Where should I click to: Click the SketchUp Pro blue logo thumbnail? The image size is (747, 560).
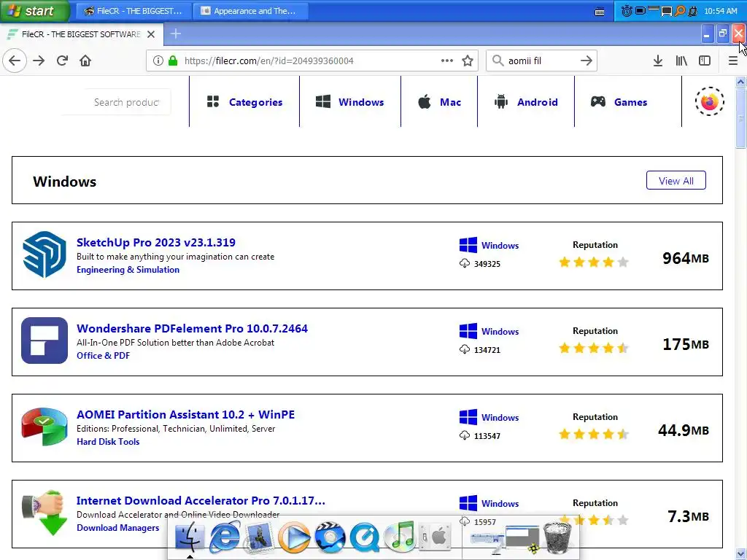pos(44,254)
